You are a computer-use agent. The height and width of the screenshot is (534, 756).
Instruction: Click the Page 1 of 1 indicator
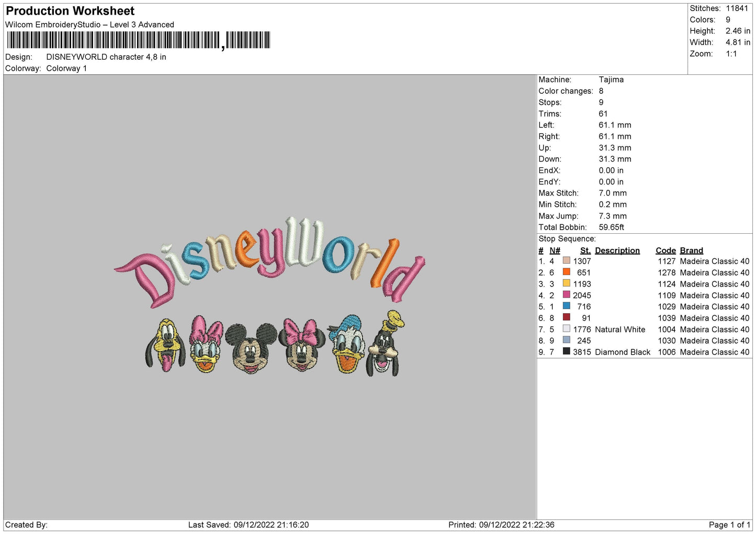pyautogui.click(x=729, y=525)
